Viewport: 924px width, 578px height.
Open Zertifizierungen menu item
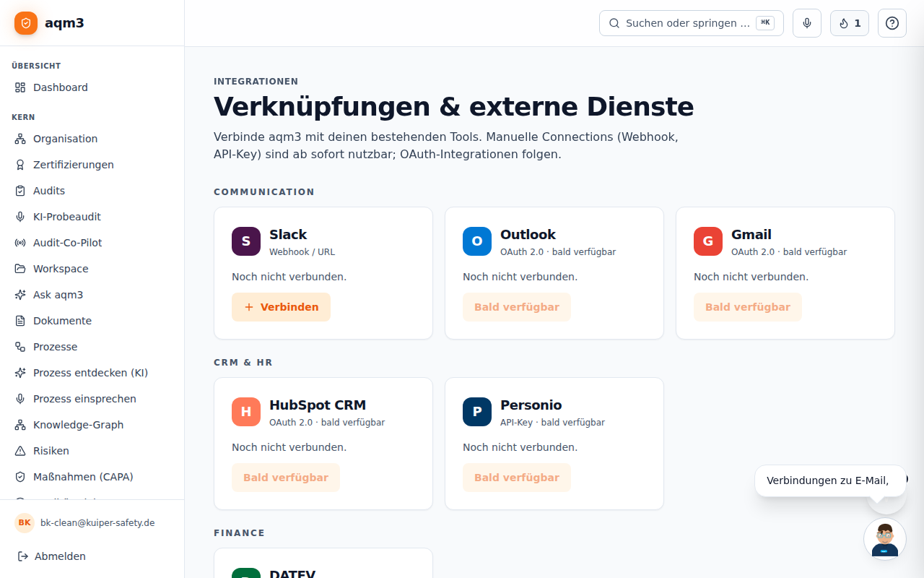coord(92,165)
